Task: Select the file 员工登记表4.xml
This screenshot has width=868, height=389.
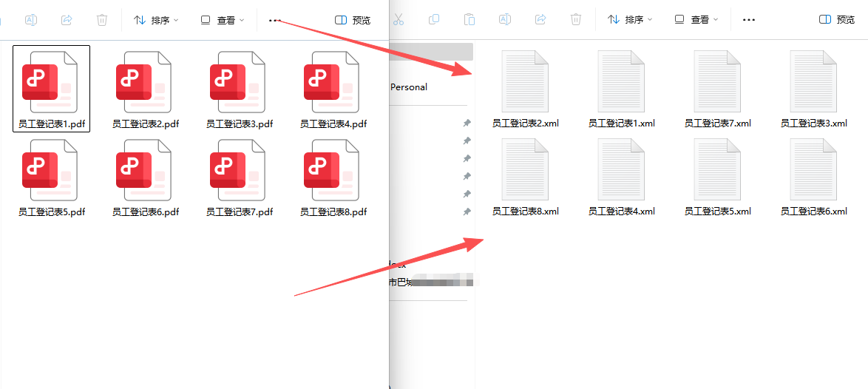Action: coord(622,177)
